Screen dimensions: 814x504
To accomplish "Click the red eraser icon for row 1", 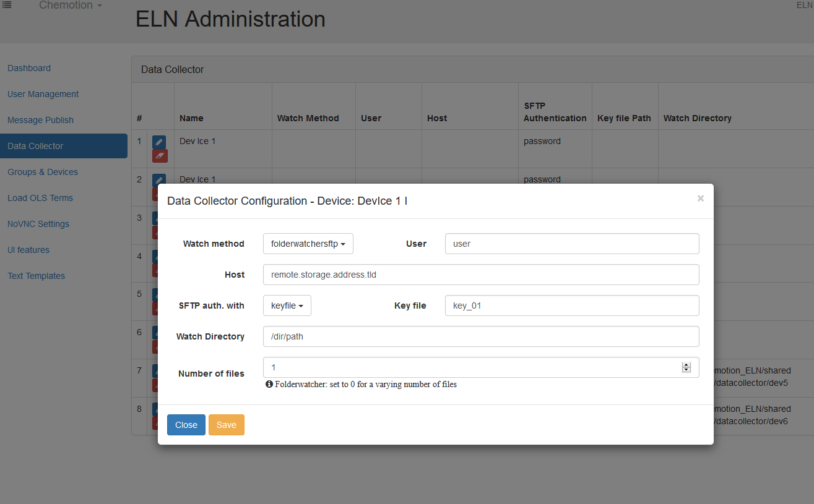I will coord(159,156).
